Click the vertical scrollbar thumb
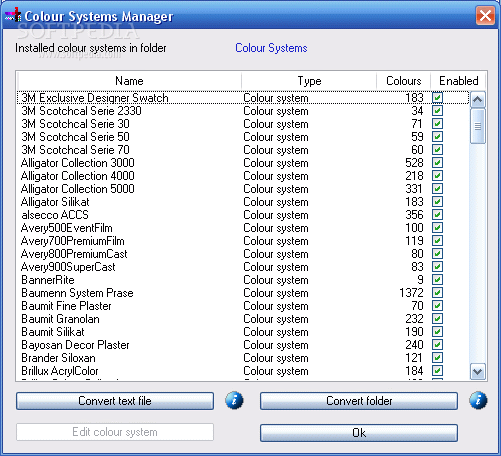This screenshot has width=501, height=456. coord(478,126)
